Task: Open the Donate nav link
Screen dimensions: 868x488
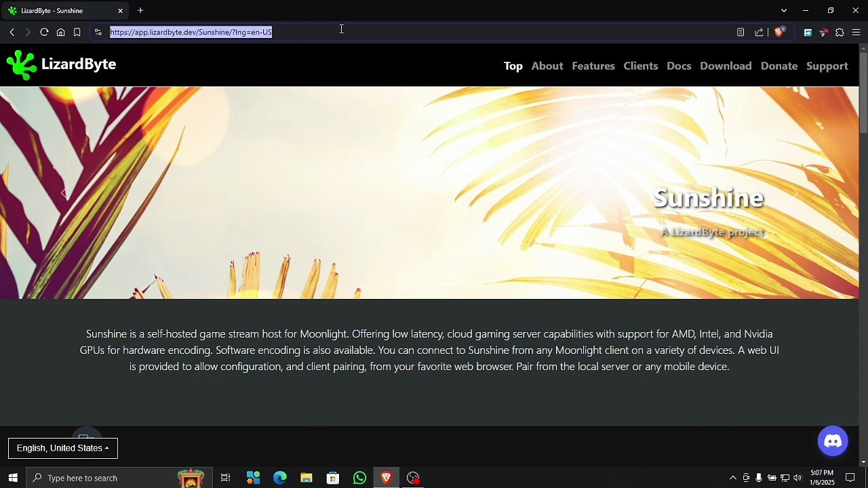Action: click(779, 66)
